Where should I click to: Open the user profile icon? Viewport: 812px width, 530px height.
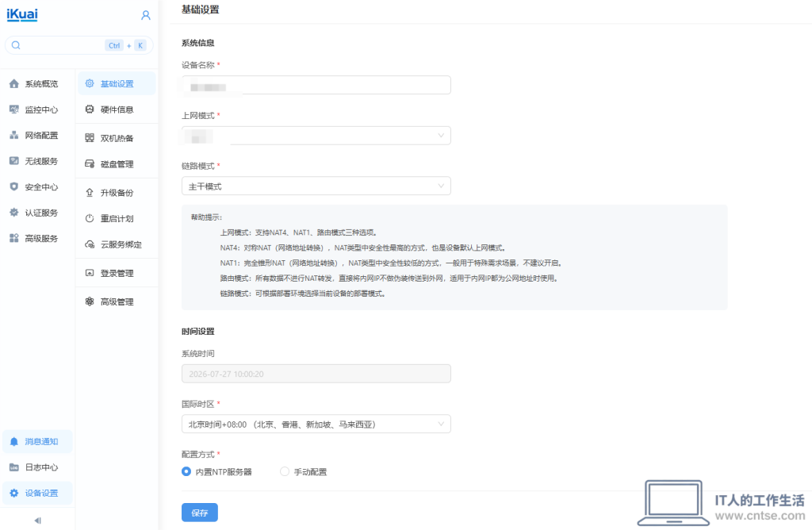[146, 15]
